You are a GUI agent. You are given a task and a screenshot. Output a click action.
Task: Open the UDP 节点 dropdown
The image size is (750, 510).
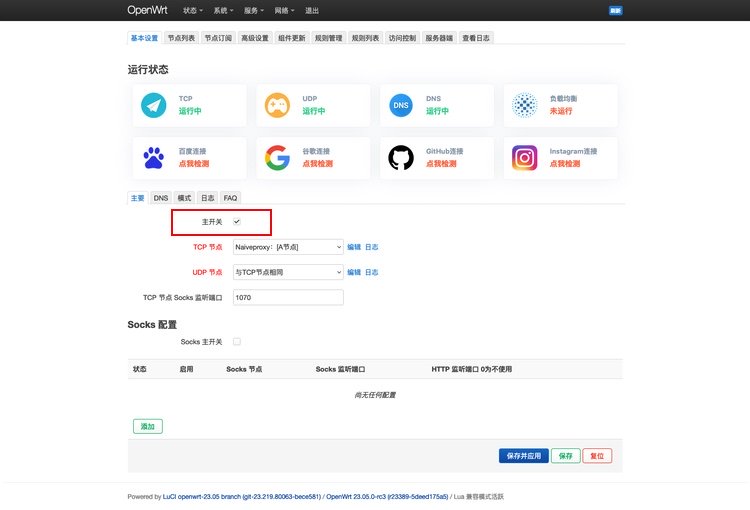[x=288, y=272]
